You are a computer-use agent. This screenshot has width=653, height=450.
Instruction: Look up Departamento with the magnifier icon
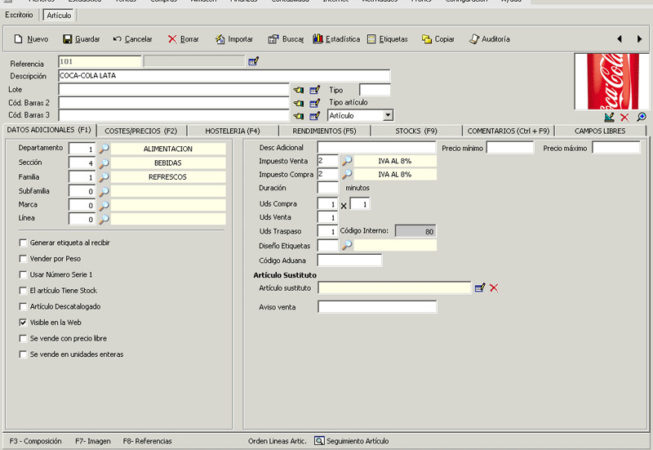click(x=104, y=149)
